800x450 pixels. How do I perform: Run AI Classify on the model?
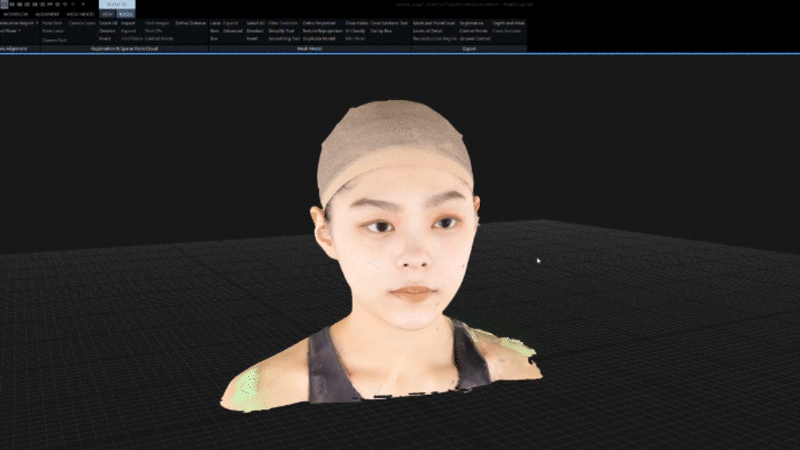(x=356, y=31)
